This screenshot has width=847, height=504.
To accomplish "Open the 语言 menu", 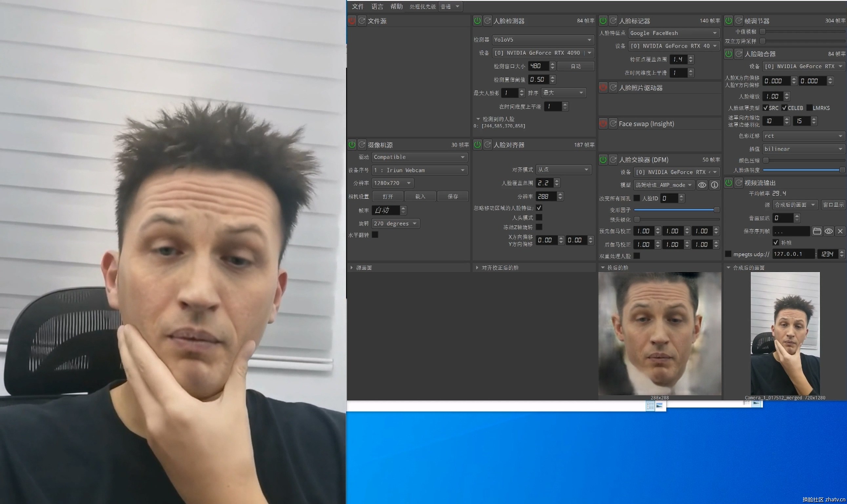I will pyautogui.click(x=377, y=7).
